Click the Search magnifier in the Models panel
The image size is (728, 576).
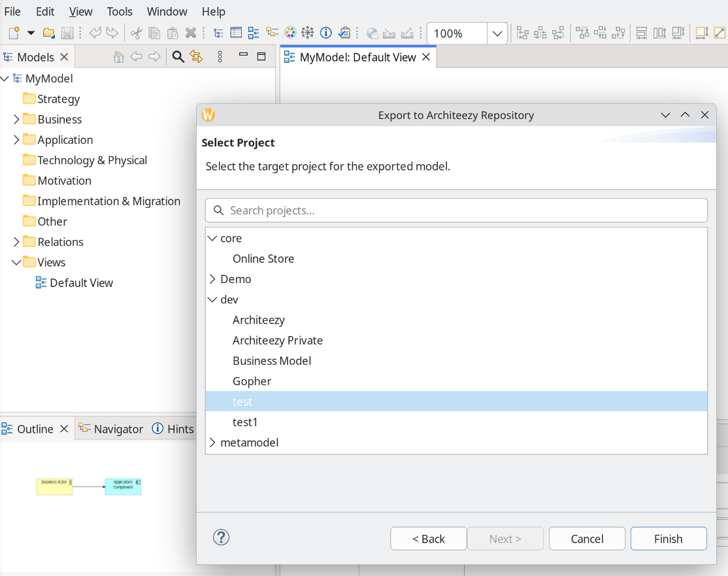pyautogui.click(x=178, y=57)
